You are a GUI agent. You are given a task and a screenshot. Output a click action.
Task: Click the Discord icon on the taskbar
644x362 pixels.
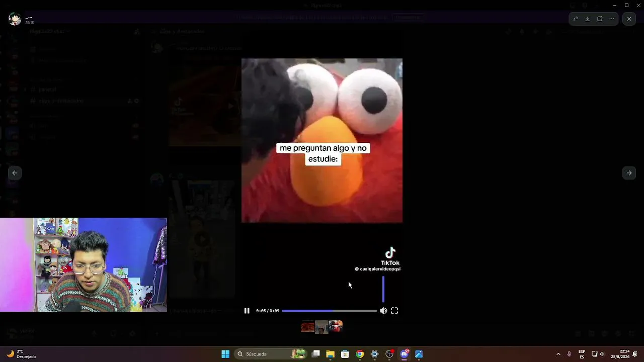click(404, 354)
